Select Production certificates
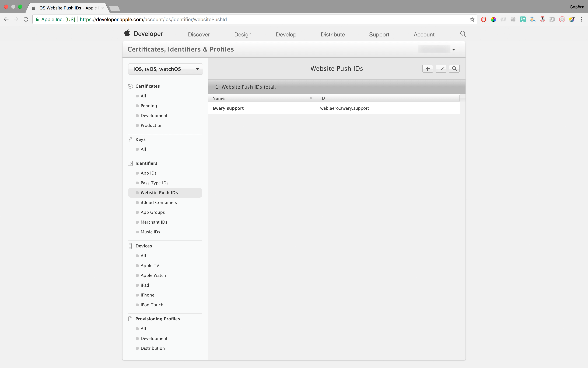 coord(152,125)
